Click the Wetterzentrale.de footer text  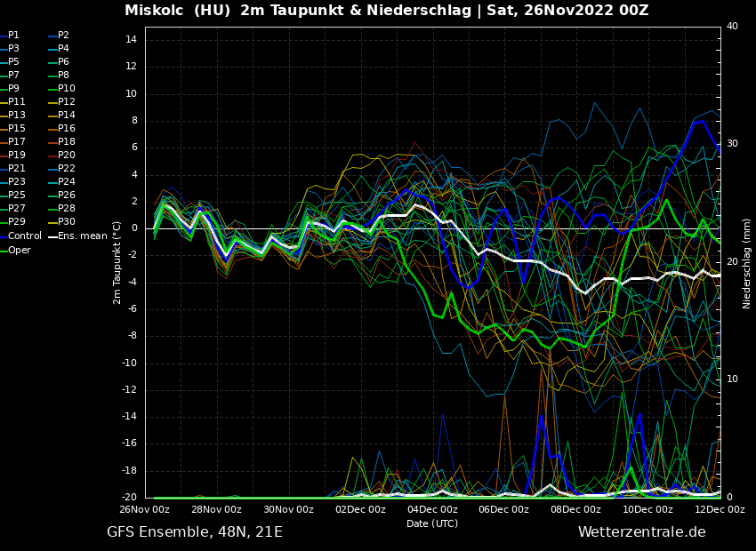(641, 532)
